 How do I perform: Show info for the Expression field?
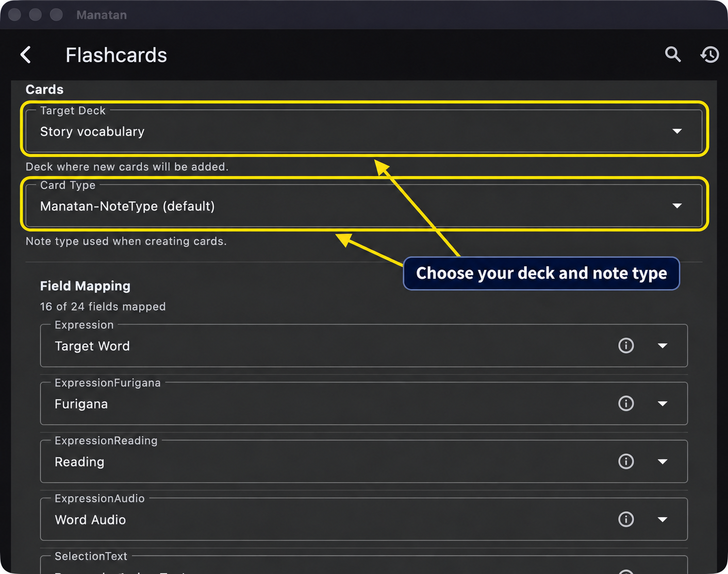click(x=626, y=345)
